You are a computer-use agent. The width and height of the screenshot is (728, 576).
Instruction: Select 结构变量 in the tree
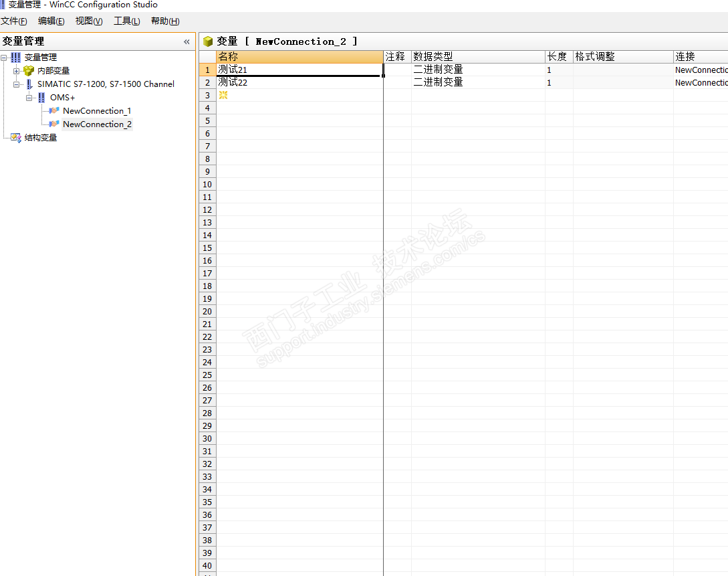click(40, 138)
